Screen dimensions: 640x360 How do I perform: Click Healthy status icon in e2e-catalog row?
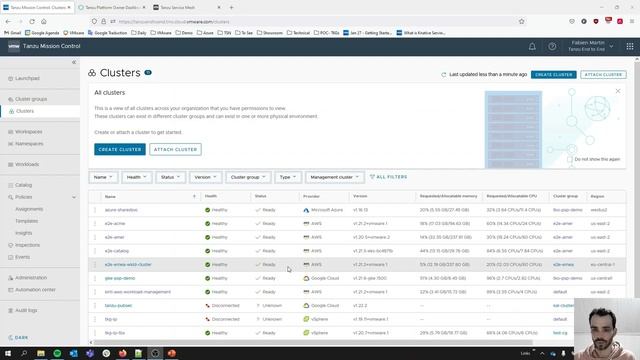click(x=207, y=251)
